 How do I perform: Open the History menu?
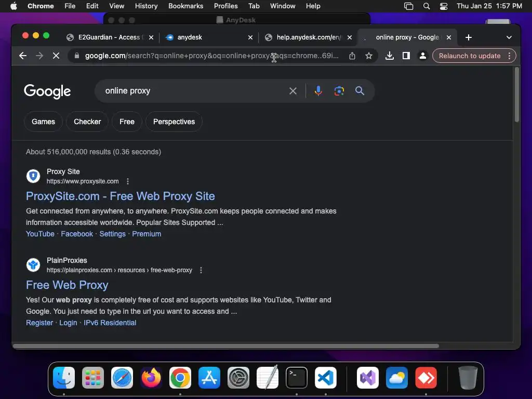[146, 6]
